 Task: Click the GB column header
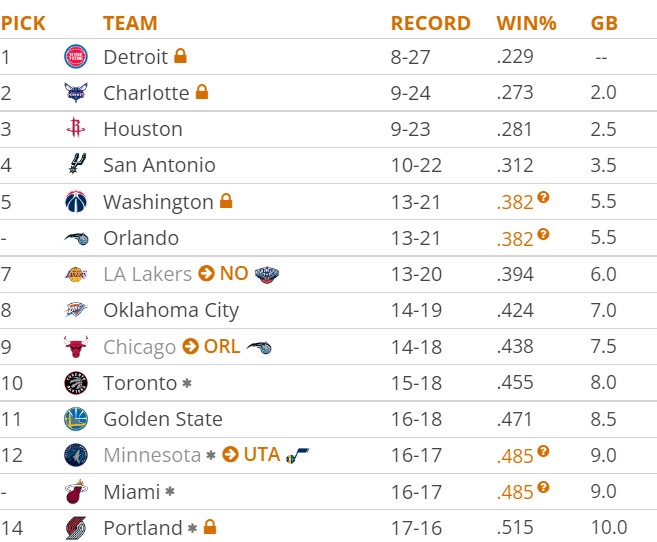604,23
